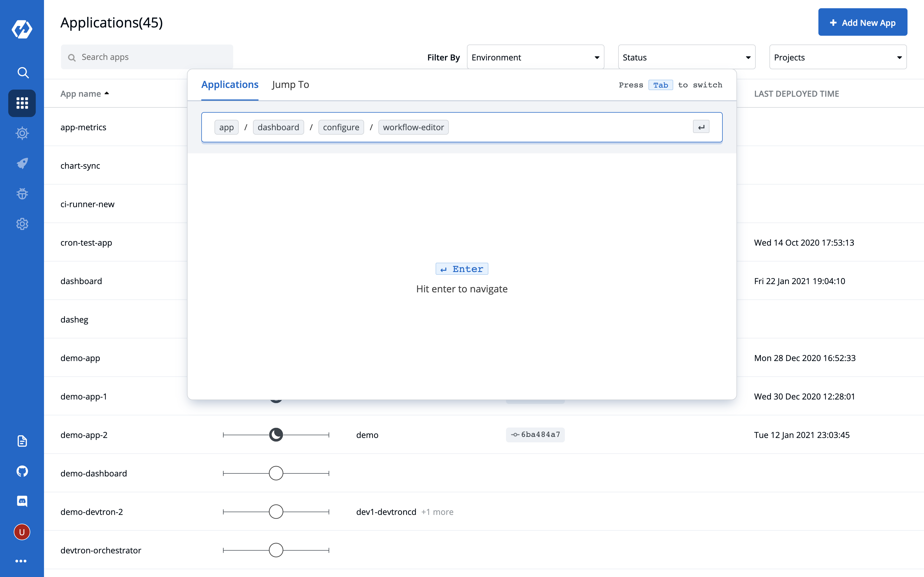This screenshot has width=924, height=577.
Task: Expand the Environment filter dropdown
Action: [x=535, y=57]
